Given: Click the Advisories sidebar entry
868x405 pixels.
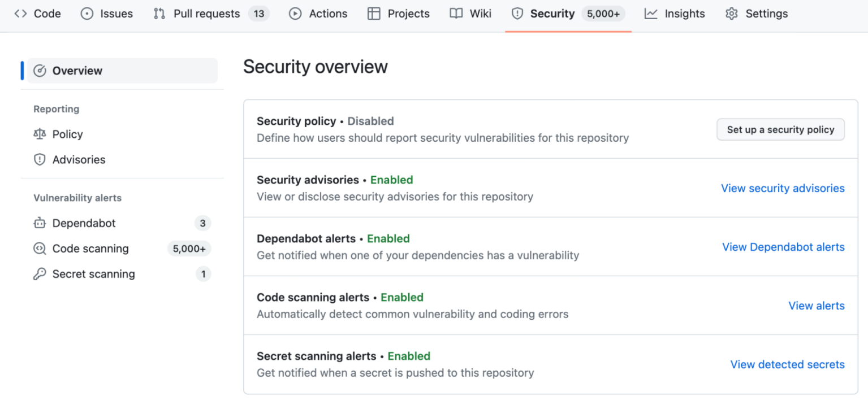Looking at the screenshot, I should pyautogui.click(x=79, y=159).
